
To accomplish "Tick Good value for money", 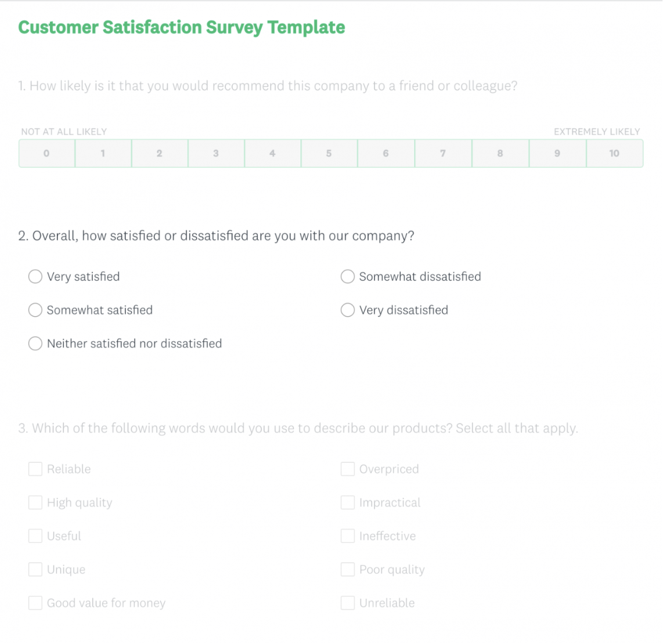I will tap(35, 603).
